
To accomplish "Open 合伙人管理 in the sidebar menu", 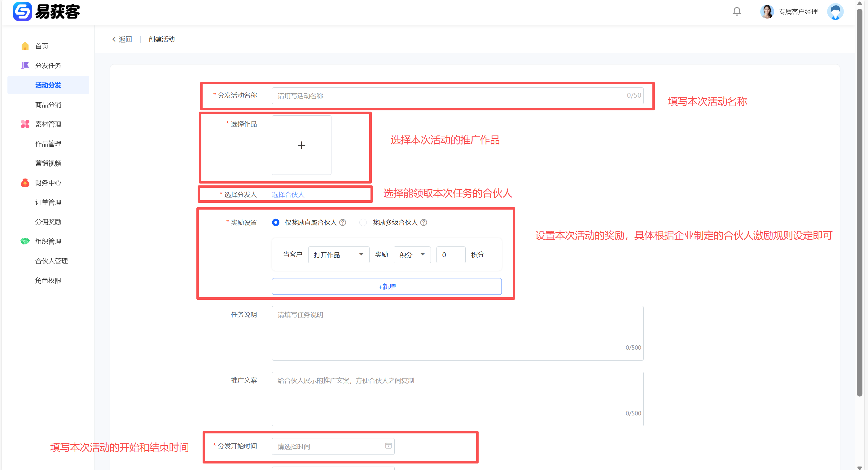I will [51, 261].
